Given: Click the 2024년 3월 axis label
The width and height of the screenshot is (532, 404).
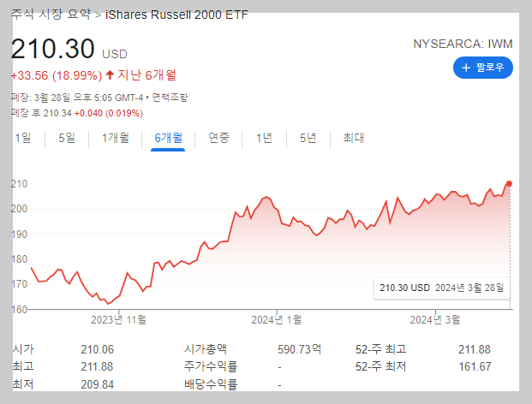Looking at the screenshot, I should tap(435, 319).
